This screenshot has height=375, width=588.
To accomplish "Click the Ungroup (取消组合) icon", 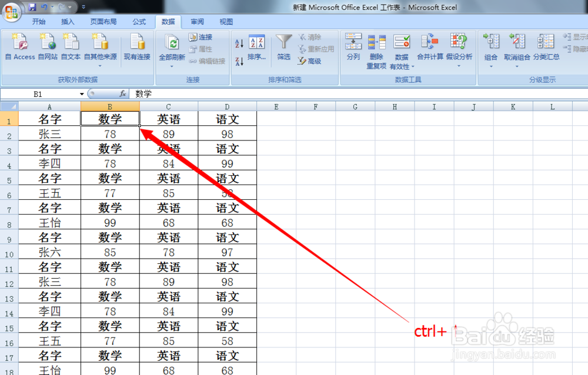I will pyautogui.click(x=517, y=41).
